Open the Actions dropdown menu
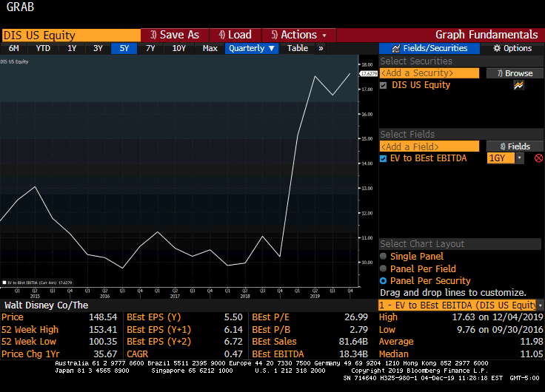This screenshot has height=392, width=545. pyautogui.click(x=299, y=35)
